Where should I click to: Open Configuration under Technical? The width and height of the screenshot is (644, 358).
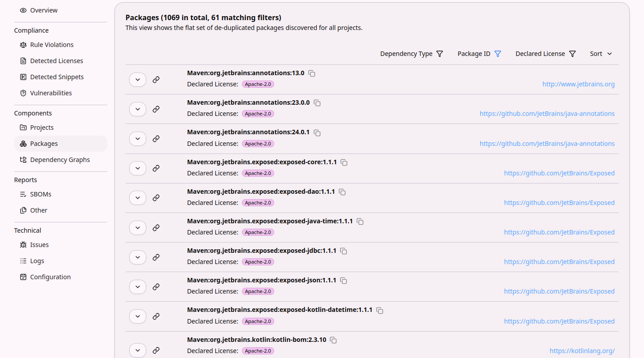coord(61,277)
